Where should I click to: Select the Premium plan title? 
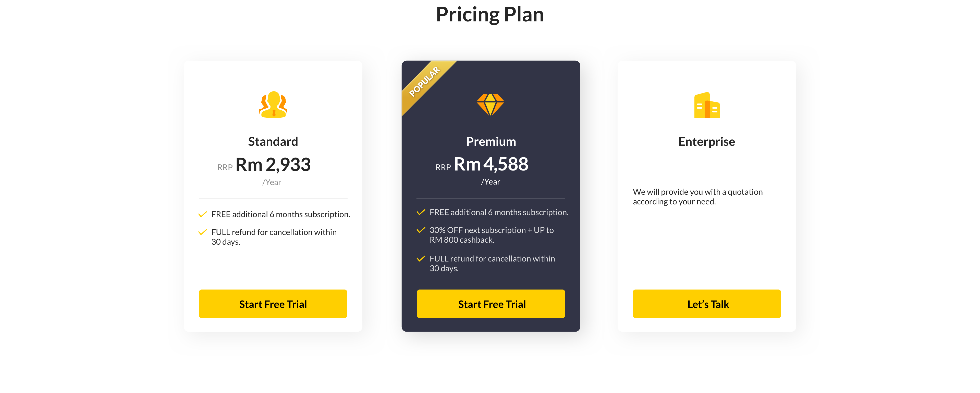pyautogui.click(x=491, y=142)
